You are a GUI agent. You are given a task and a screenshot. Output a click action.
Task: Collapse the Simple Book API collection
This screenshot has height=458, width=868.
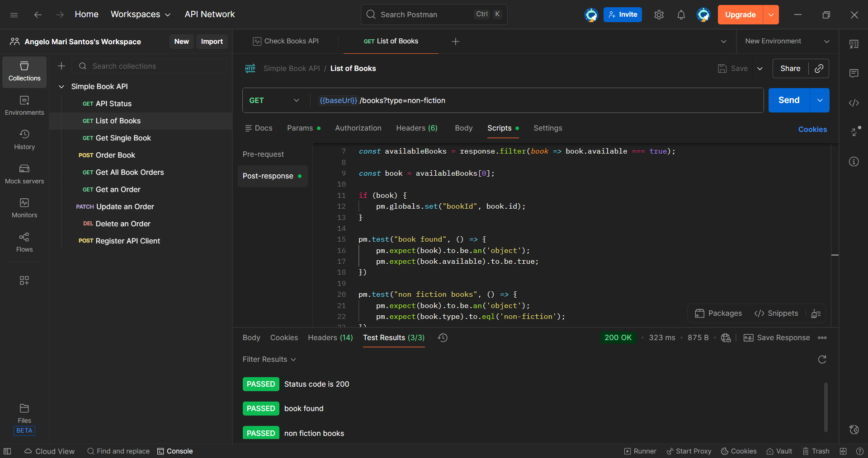61,87
